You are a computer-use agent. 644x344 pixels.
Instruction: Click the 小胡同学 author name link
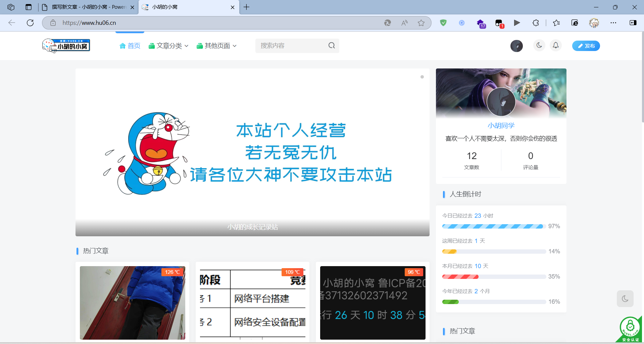pyautogui.click(x=501, y=126)
